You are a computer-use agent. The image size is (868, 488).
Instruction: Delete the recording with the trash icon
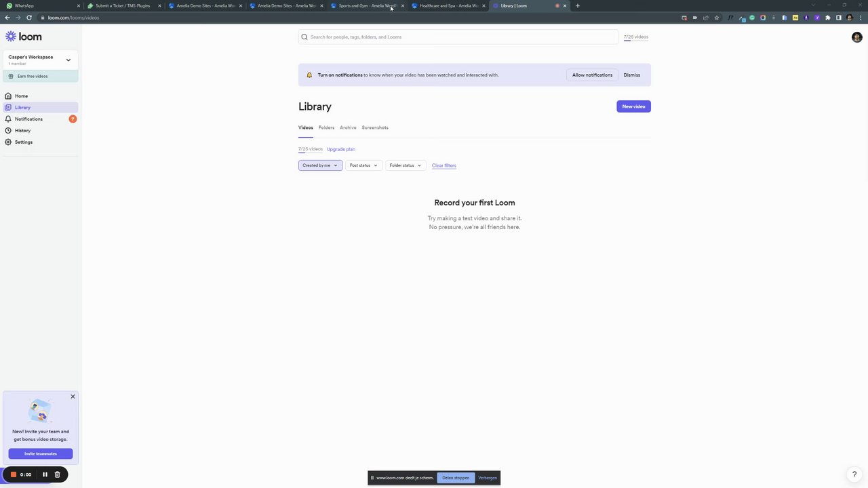point(58,474)
